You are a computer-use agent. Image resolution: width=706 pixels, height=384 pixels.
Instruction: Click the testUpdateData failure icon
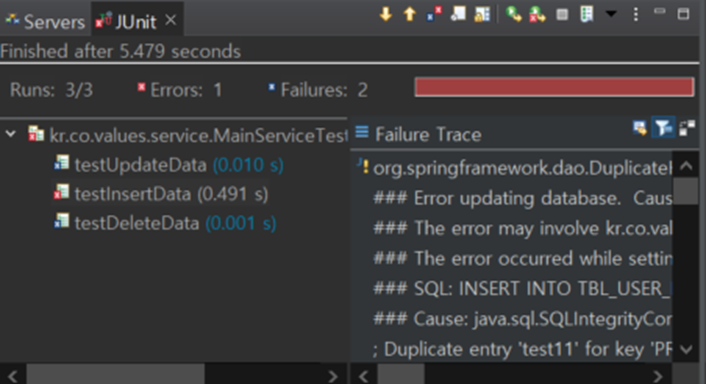pos(61,163)
